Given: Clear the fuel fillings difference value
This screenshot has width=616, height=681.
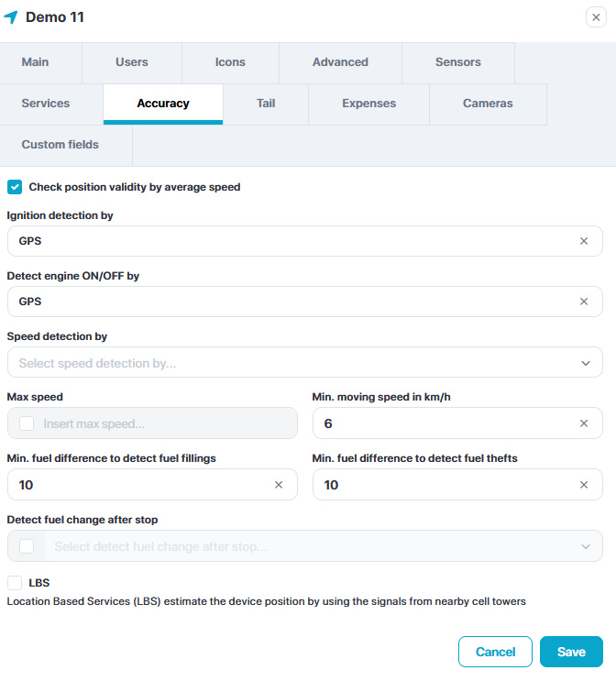Looking at the screenshot, I should (279, 485).
